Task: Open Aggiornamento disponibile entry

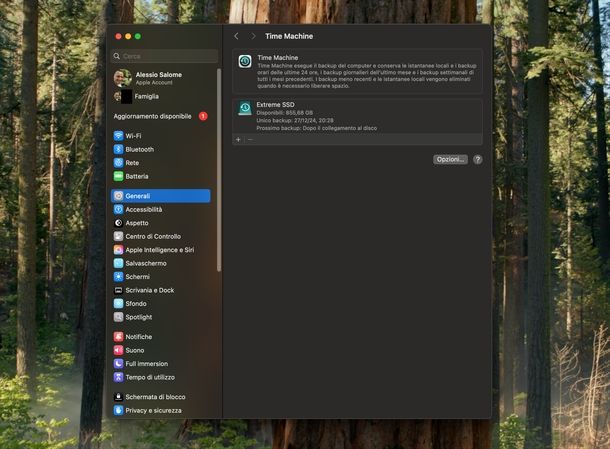Action: click(x=161, y=116)
